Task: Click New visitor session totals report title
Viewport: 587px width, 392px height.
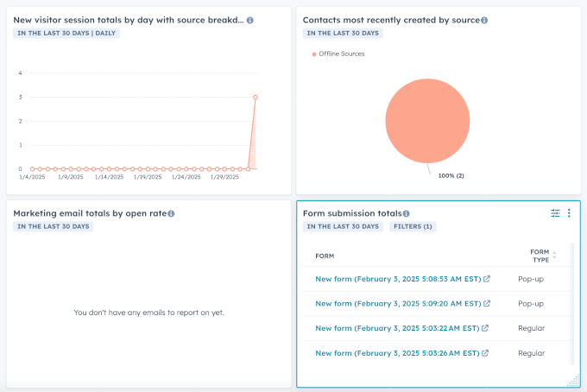Action: (128, 20)
